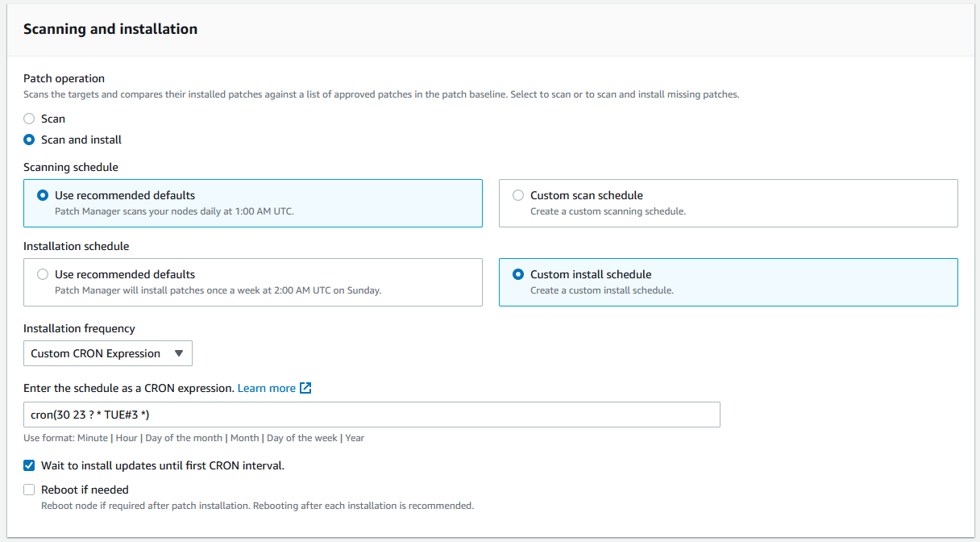Select Custom install schedule option
980x542 pixels.
point(518,274)
